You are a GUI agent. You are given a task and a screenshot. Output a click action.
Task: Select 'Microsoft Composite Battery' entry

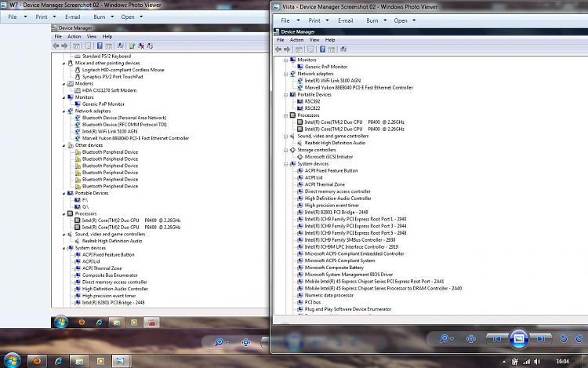[x=334, y=268]
